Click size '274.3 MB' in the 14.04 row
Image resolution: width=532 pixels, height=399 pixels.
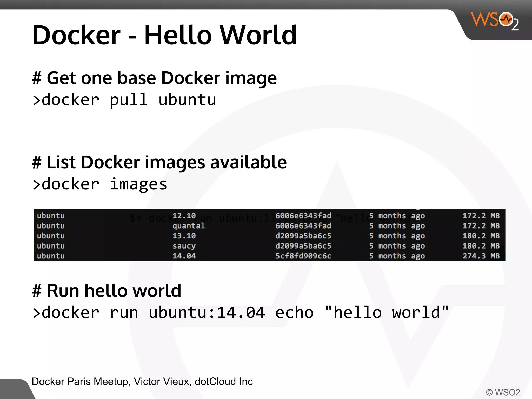(481, 256)
